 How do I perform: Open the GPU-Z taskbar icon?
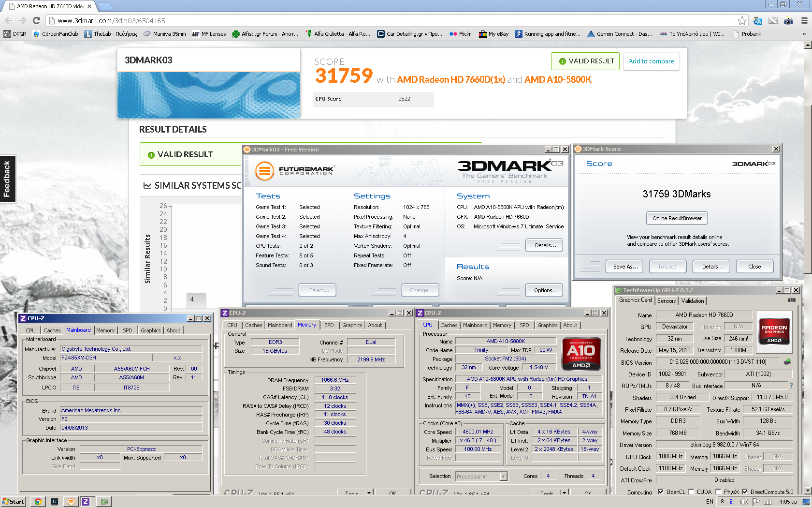(104, 501)
